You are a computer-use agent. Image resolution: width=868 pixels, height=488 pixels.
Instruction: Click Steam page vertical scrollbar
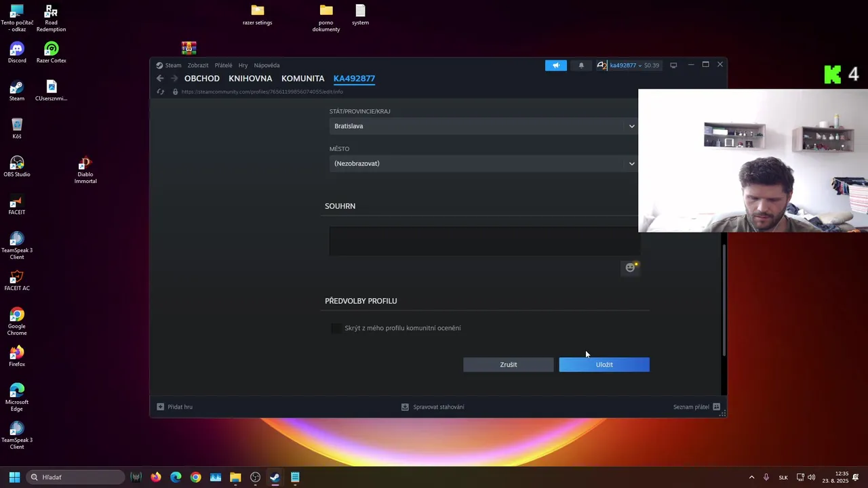coord(724,300)
